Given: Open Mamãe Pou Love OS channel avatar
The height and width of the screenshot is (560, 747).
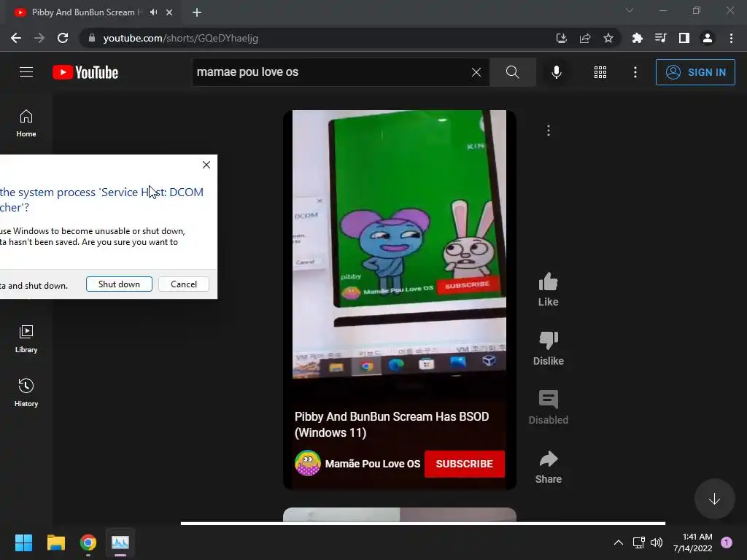Looking at the screenshot, I should (x=308, y=463).
